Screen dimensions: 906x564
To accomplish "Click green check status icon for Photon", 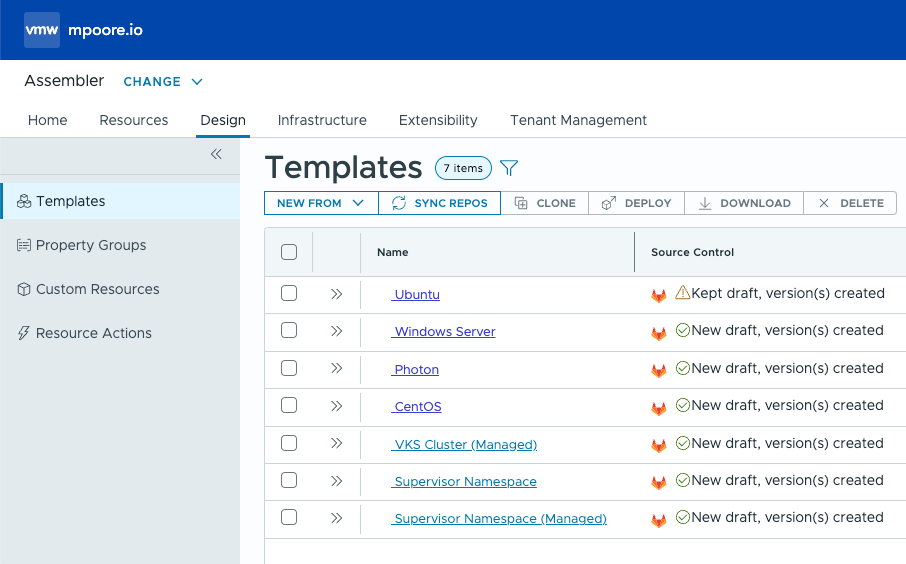I will pyautogui.click(x=683, y=368).
